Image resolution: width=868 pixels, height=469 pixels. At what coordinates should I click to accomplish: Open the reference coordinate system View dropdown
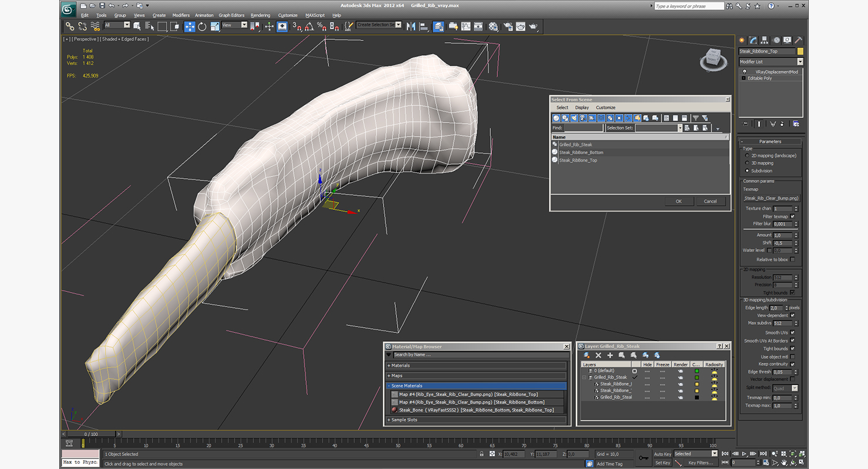click(235, 25)
